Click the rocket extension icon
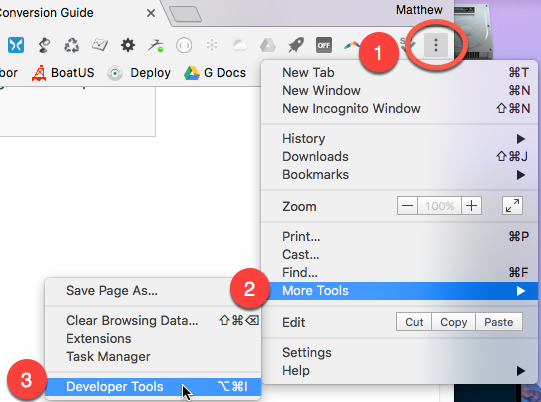 296,45
